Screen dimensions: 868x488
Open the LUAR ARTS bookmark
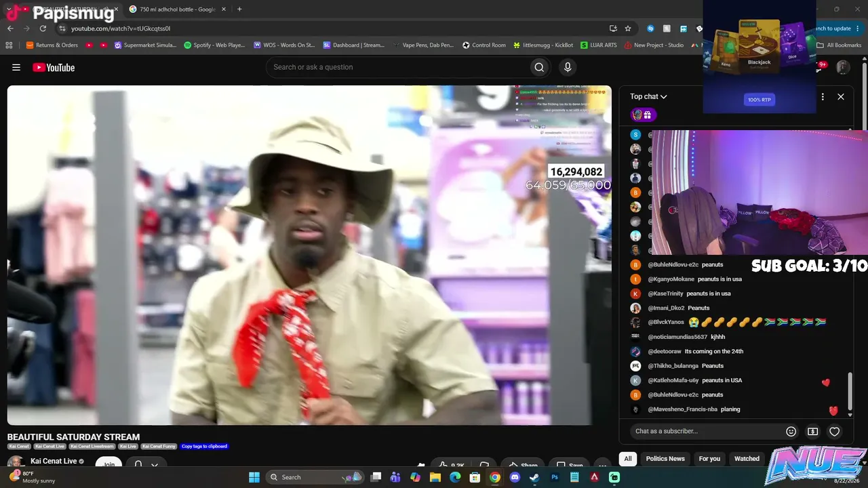(599, 45)
